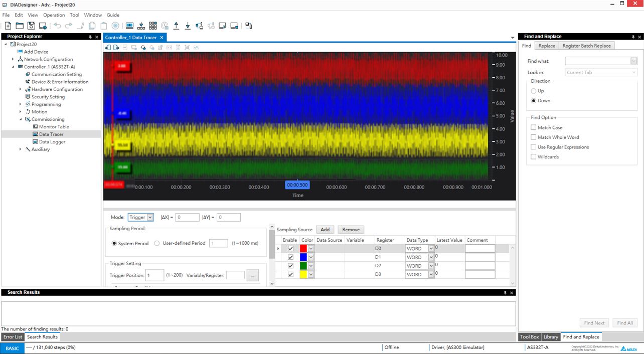Click the Add sampling source button
This screenshot has height=354, width=644.
point(325,230)
